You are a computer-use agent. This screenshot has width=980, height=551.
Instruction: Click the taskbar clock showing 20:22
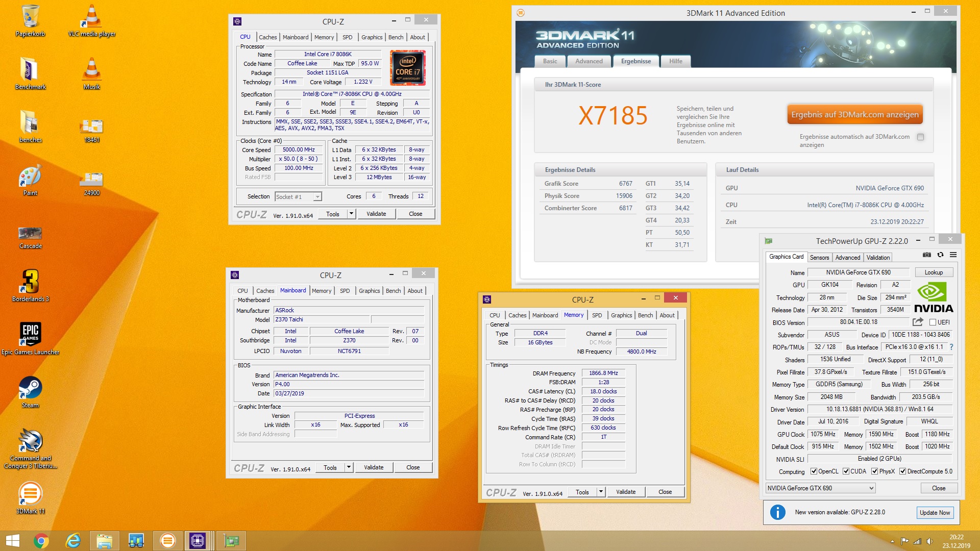pos(956,541)
